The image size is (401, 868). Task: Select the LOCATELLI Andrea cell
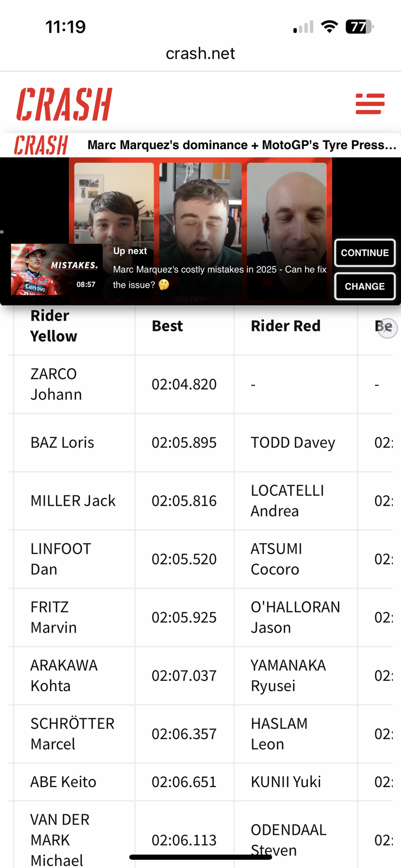click(x=296, y=501)
